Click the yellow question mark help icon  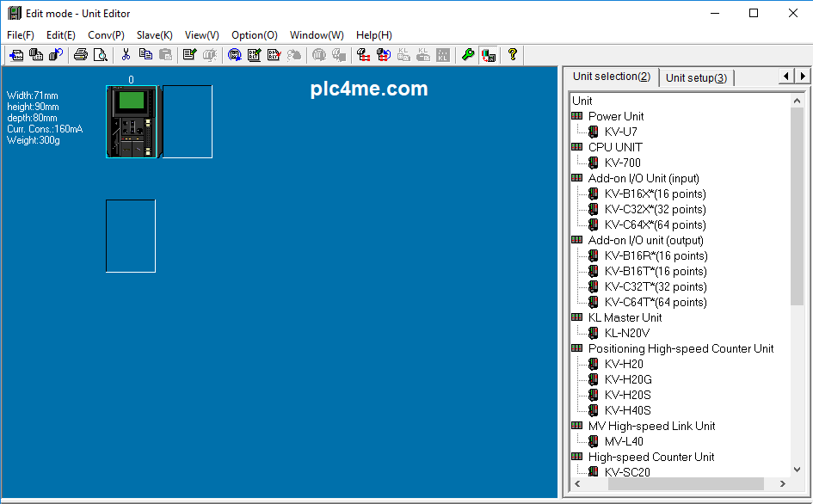513,55
